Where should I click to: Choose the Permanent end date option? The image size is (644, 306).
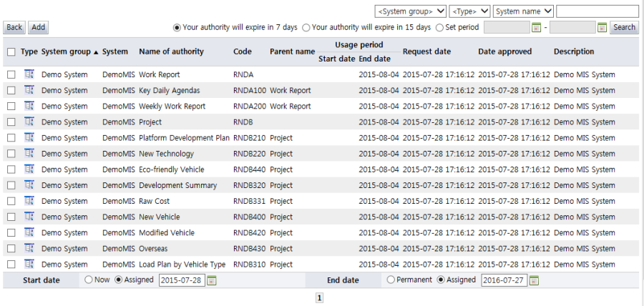[x=391, y=280]
